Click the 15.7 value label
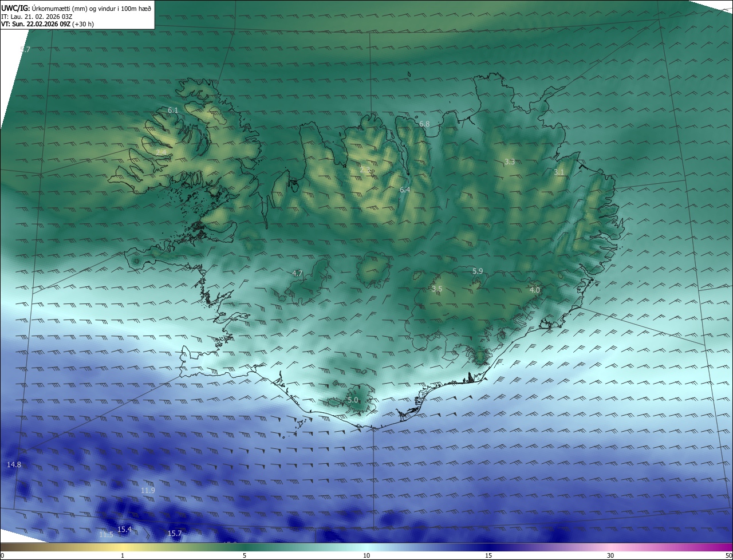Viewport: 733px width, 560px height. 175,533
